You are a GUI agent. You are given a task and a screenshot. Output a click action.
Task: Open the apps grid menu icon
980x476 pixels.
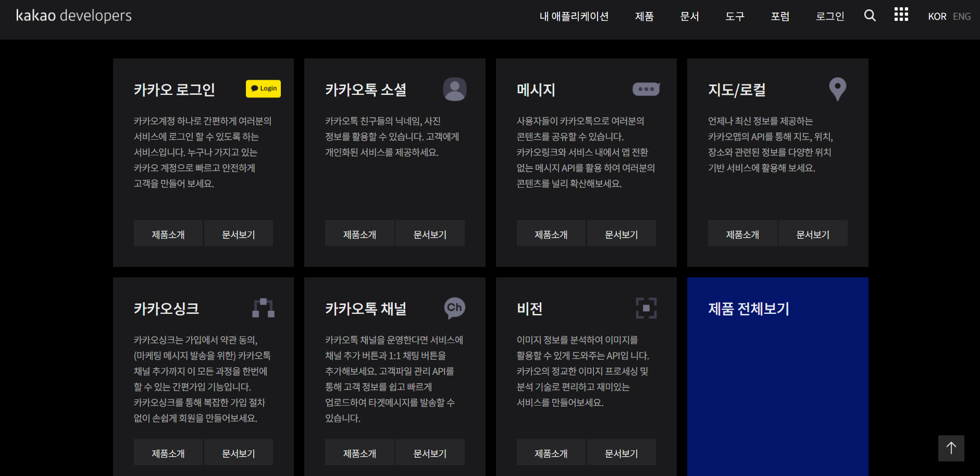[901, 15]
